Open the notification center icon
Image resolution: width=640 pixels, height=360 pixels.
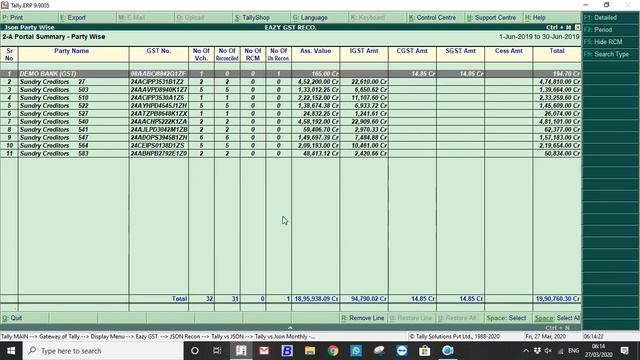[624, 351]
